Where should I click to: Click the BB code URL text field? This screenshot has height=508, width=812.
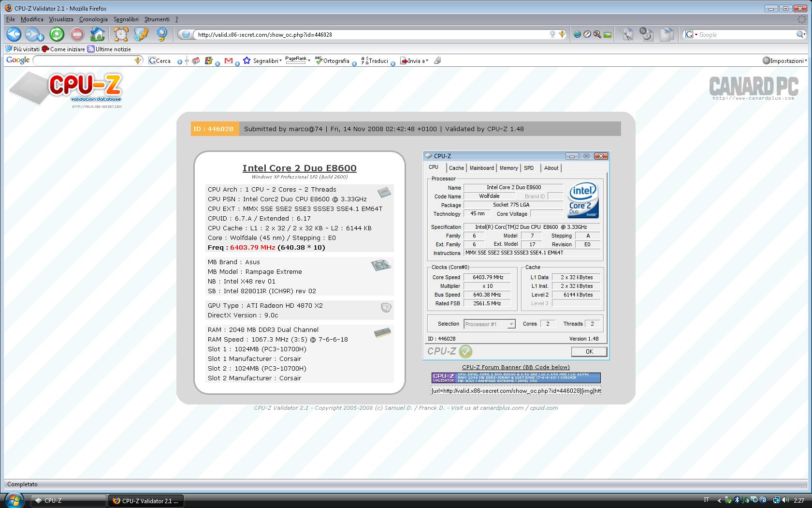pos(516,391)
